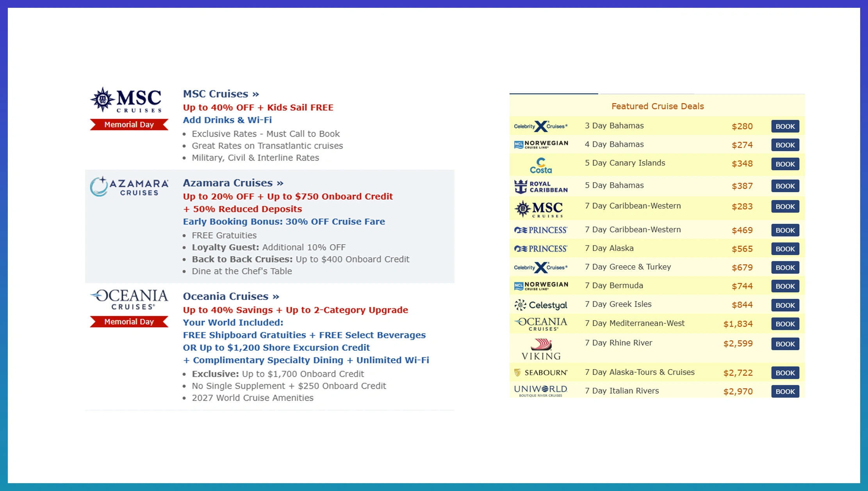Click the Costa logo in deals list

pyautogui.click(x=541, y=166)
